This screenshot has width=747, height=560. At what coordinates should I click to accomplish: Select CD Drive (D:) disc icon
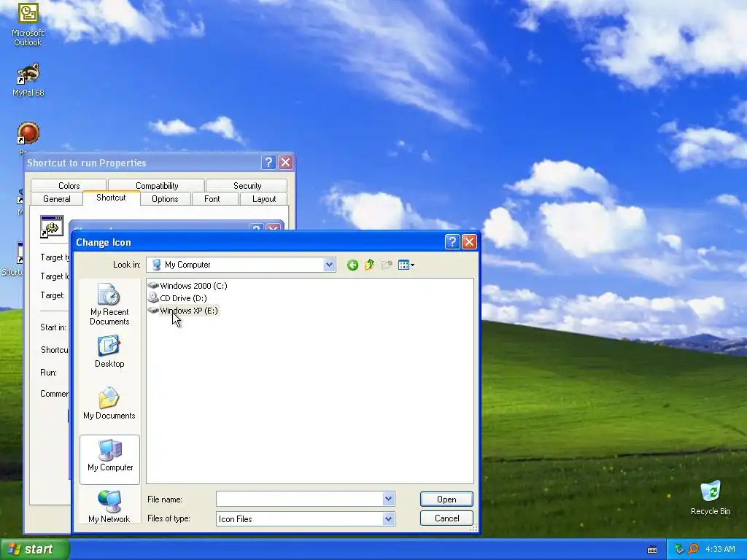pyautogui.click(x=153, y=297)
